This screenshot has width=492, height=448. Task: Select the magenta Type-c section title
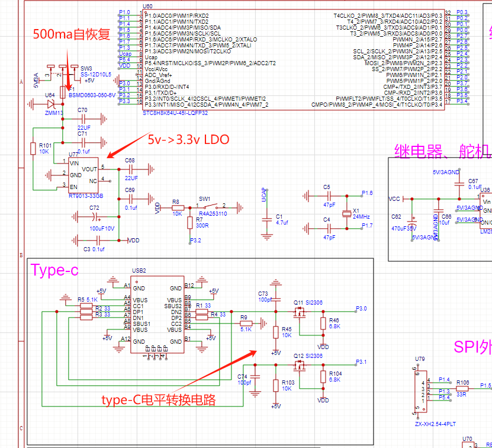[54, 270]
